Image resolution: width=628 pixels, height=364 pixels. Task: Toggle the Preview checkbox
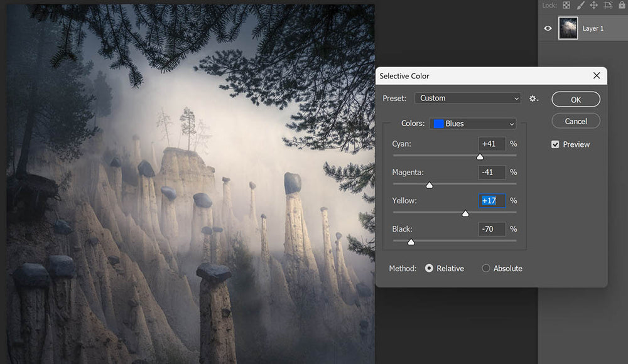555,144
